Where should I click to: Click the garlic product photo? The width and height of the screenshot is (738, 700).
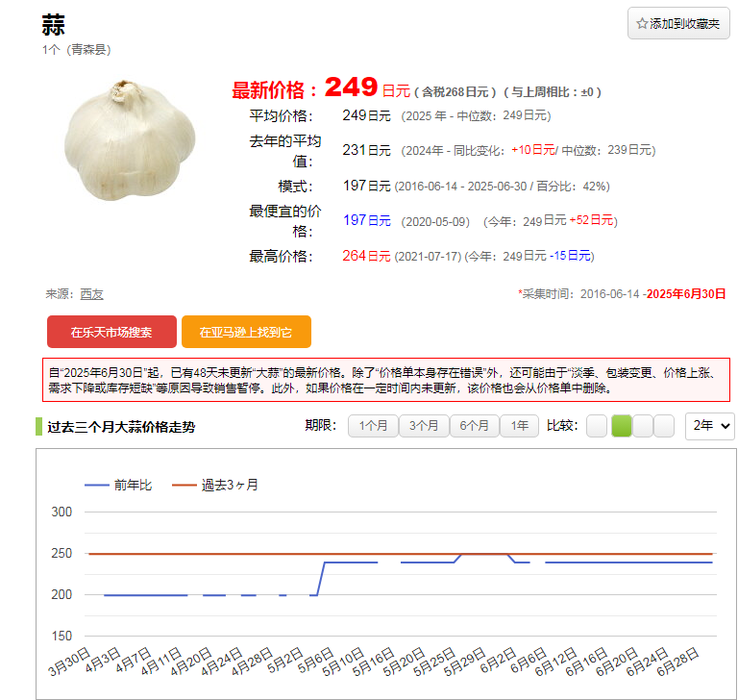(129, 140)
